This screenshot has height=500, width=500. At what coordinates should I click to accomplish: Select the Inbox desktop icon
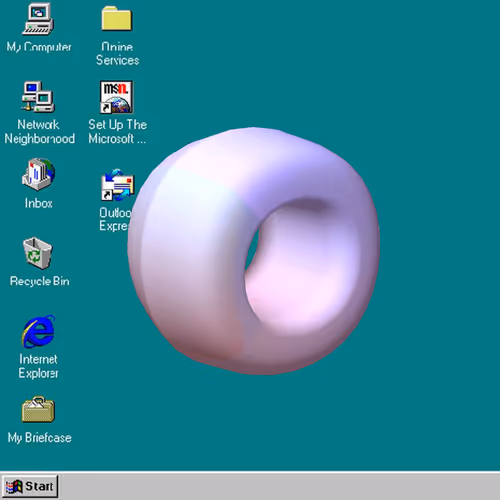coord(38,174)
